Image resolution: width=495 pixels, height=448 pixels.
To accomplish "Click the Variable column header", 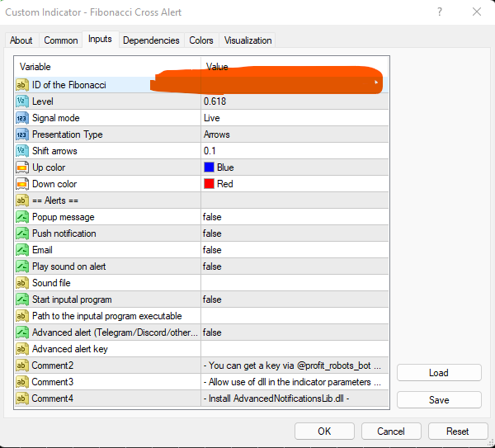I will [107, 67].
